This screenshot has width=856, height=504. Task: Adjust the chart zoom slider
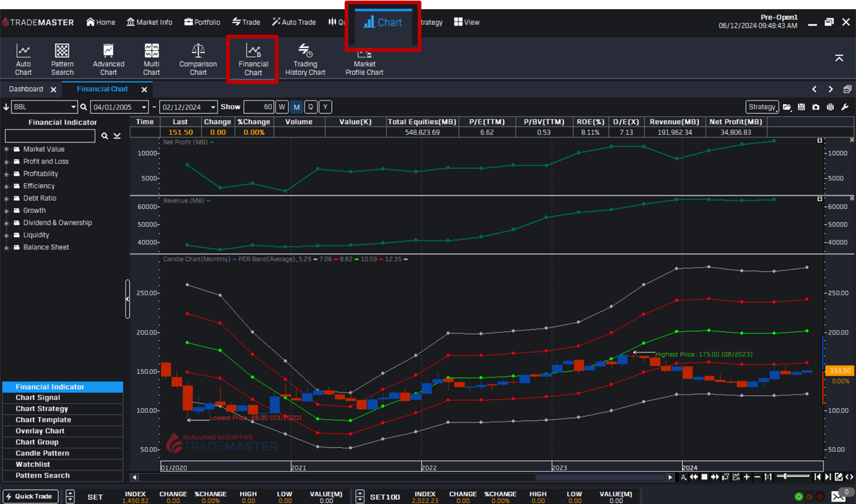point(787,477)
